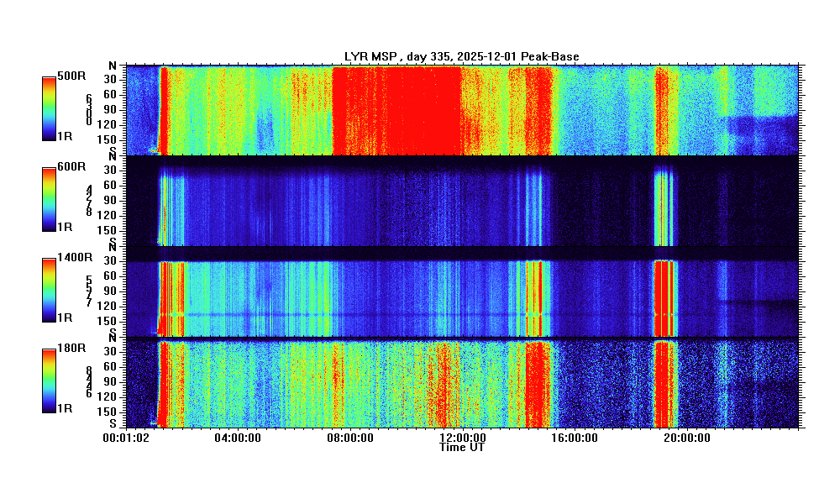Click the 500R color scale bar
This screenshot has height=504, width=840.
pos(50,108)
